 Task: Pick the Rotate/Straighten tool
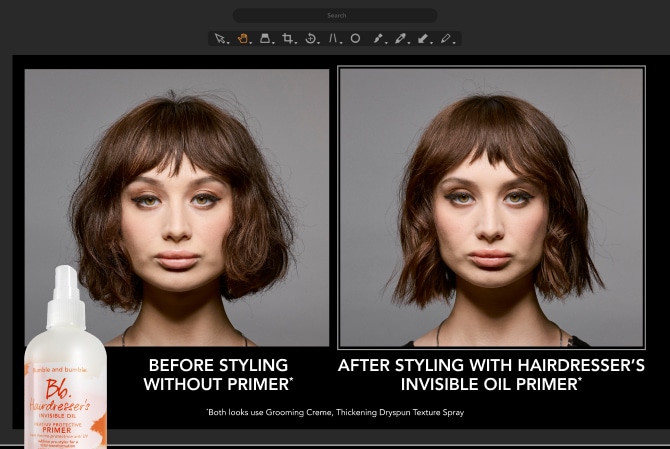(x=310, y=39)
